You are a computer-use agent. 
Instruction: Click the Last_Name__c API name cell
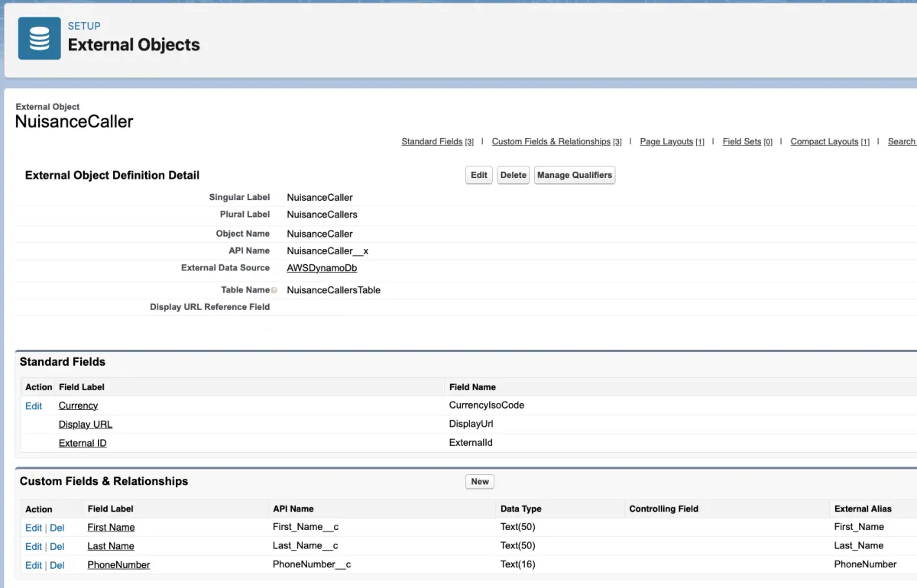pos(305,546)
